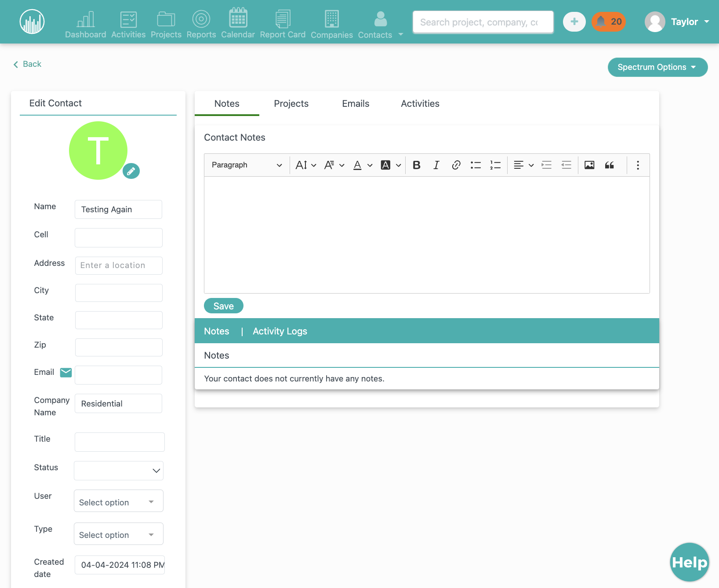719x588 pixels.
Task: Click the green T contact avatar
Action: click(x=98, y=150)
